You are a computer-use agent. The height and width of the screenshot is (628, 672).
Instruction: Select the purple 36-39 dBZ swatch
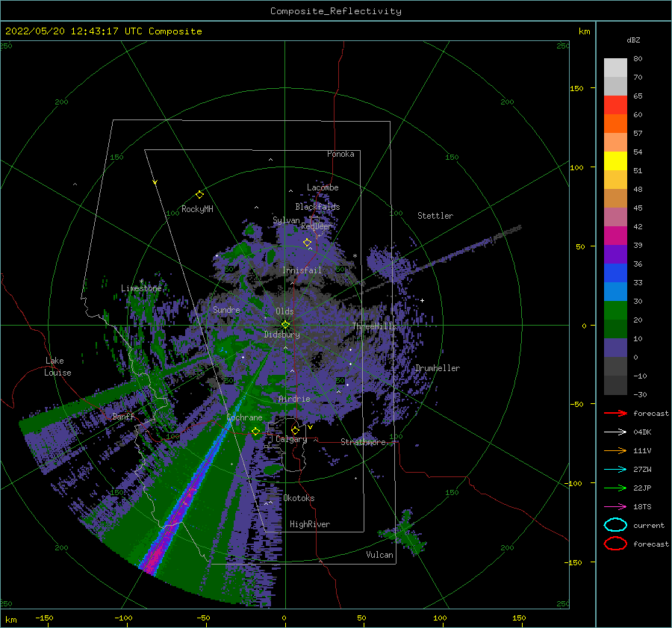pos(615,255)
